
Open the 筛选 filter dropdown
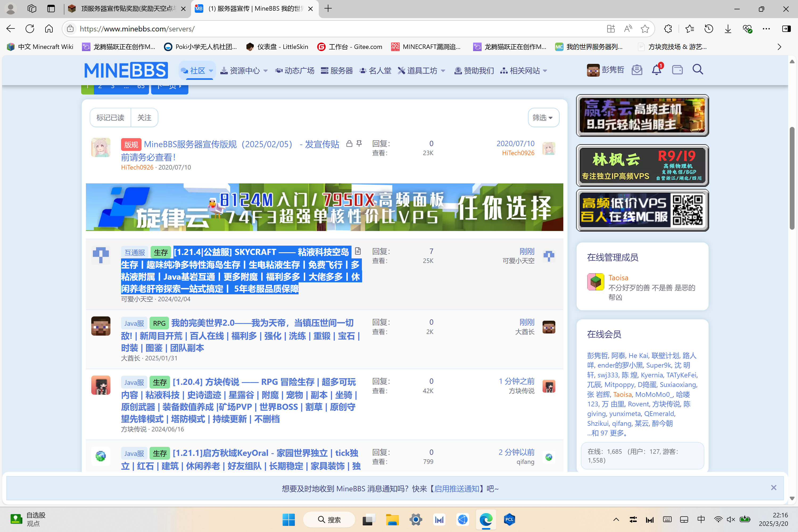(x=543, y=118)
